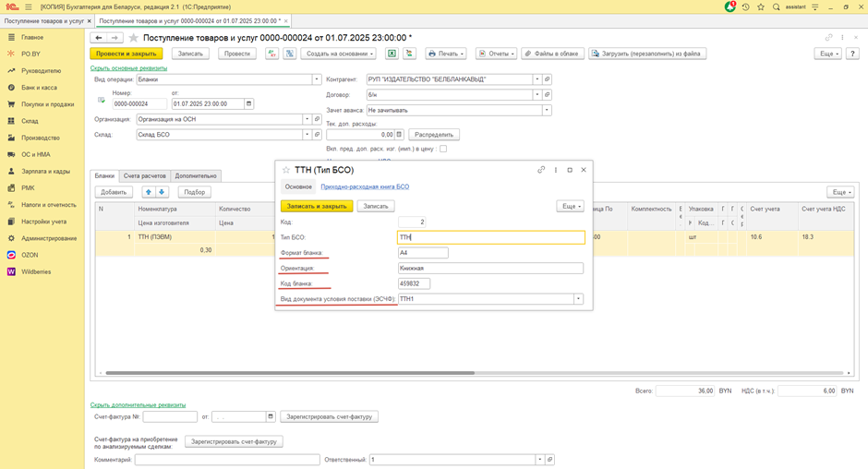Copy link icon in ТТН dialog
This screenshot has width=868, height=469.
click(x=541, y=170)
